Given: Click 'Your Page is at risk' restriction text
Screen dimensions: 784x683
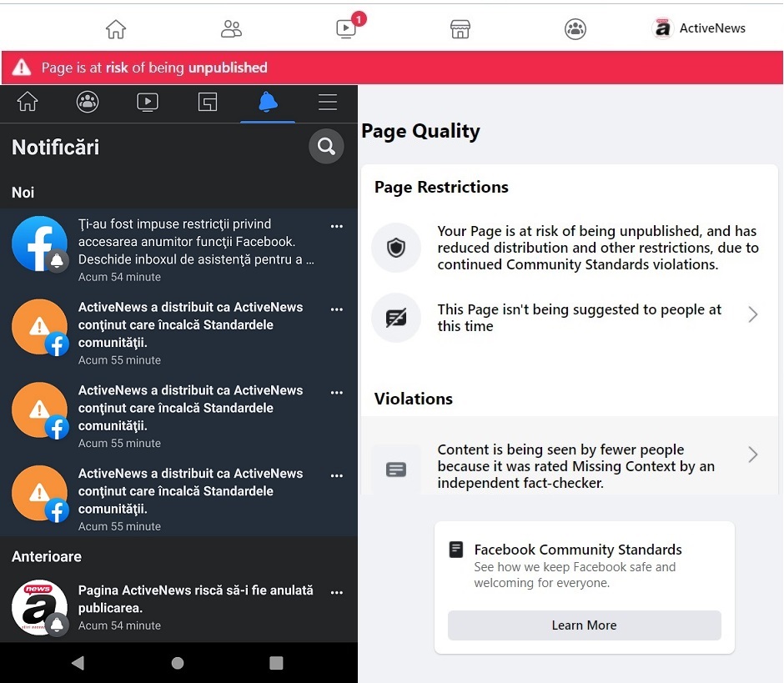Looking at the screenshot, I should coord(598,248).
